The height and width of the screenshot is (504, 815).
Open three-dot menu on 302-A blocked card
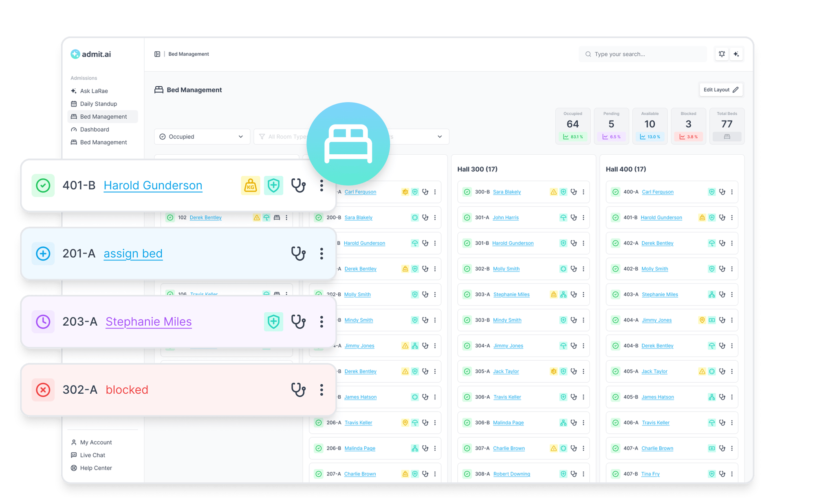point(322,390)
